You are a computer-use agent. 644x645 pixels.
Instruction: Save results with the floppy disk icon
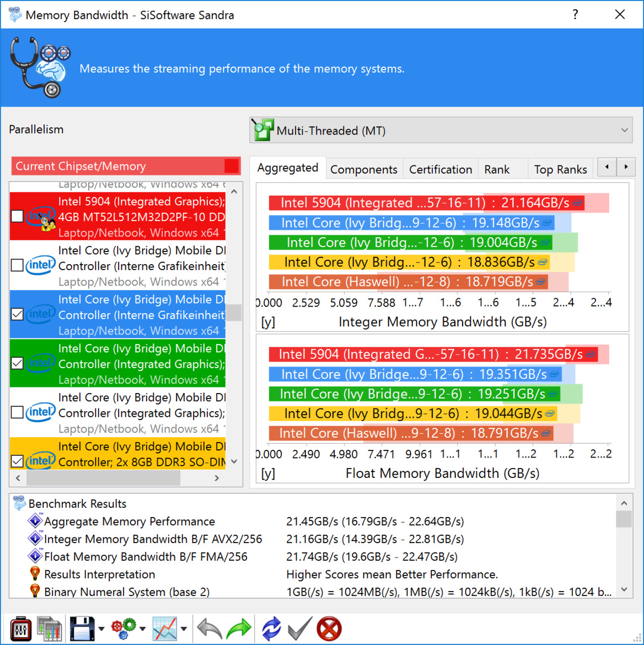point(82,628)
